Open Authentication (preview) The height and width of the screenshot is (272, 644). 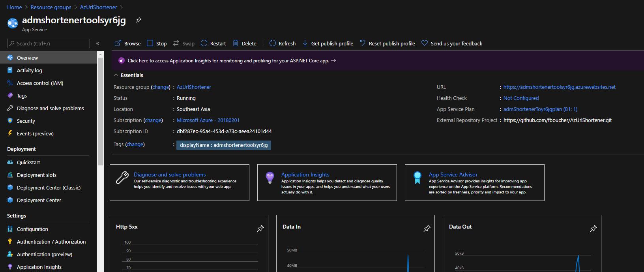[49, 254]
